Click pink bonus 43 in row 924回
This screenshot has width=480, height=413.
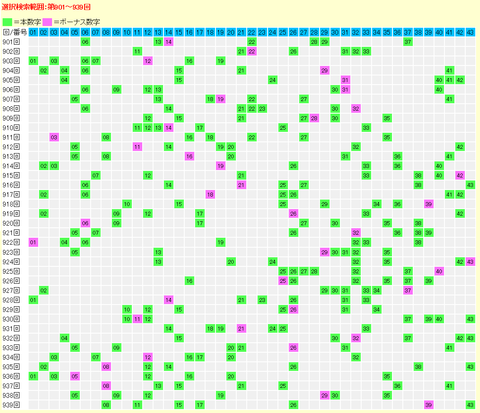(470, 262)
